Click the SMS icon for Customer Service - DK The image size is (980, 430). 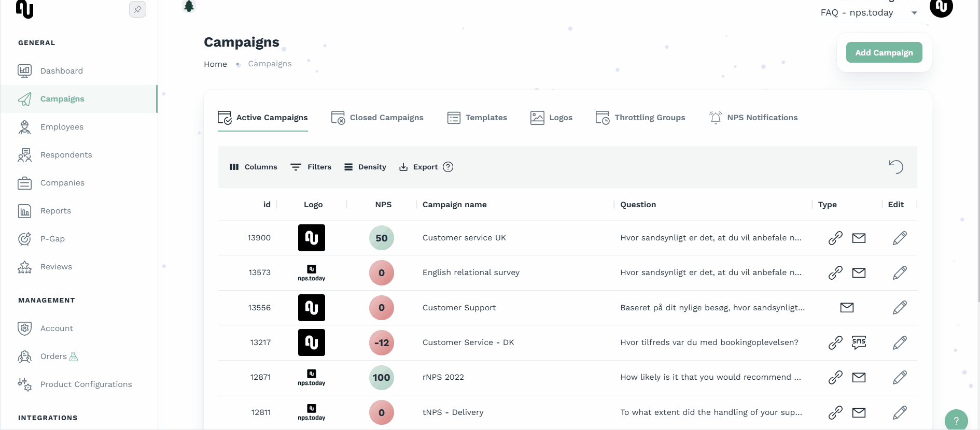pos(859,342)
